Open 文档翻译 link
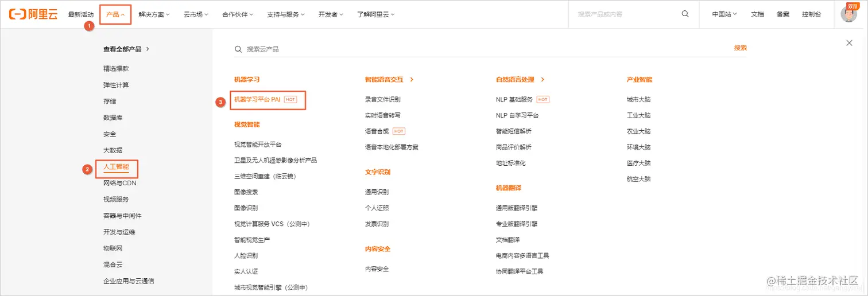Image resolution: width=868 pixels, height=296 pixels. (x=507, y=240)
